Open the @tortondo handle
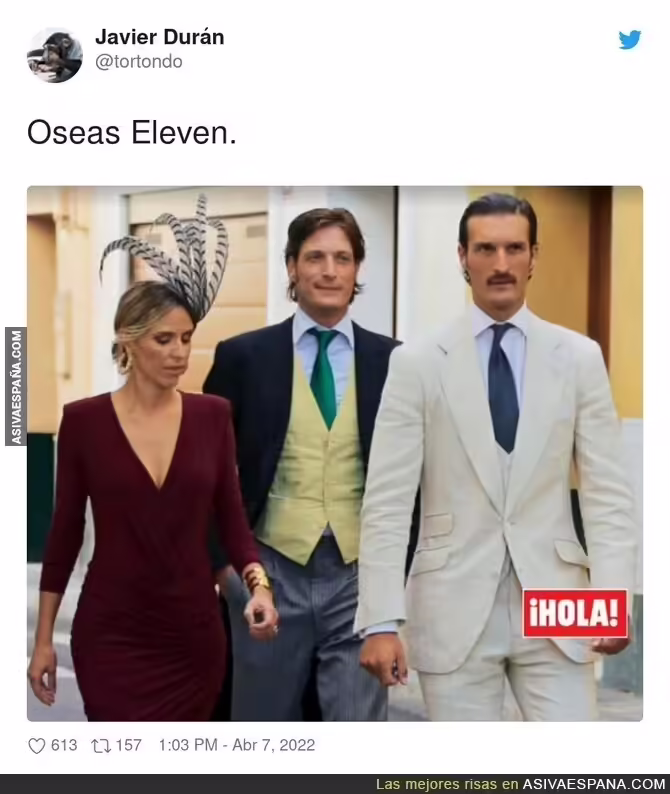The width and height of the screenshot is (670, 794). (x=139, y=62)
